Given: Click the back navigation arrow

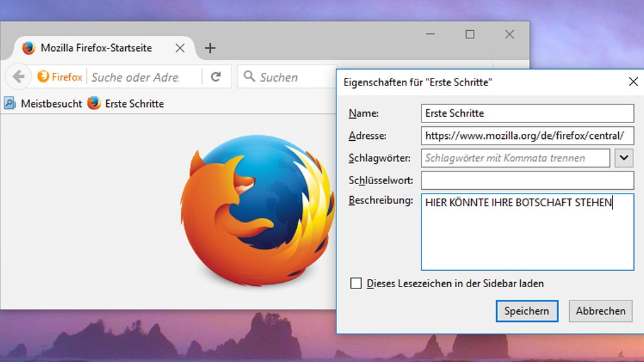Looking at the screenshot, I should point(18,77).
